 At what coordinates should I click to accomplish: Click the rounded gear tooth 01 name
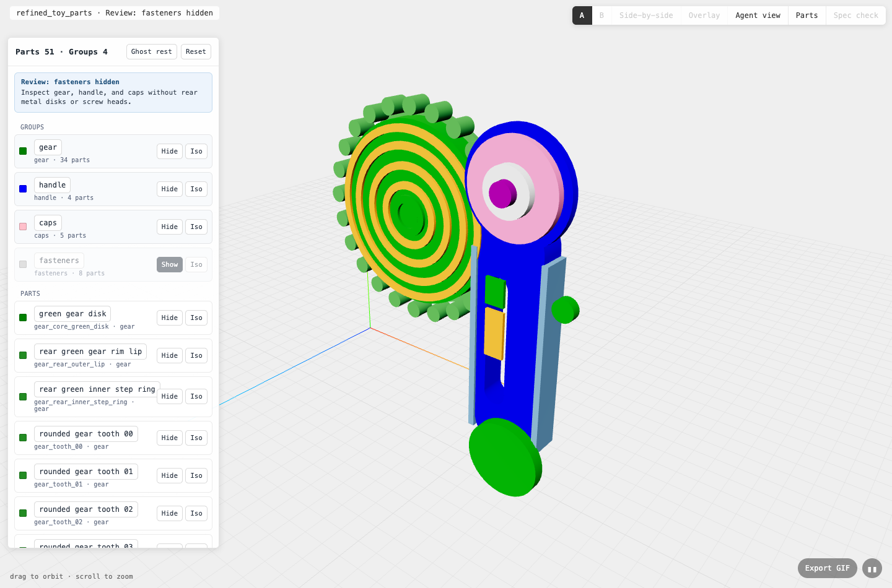(x=86, y=472)
